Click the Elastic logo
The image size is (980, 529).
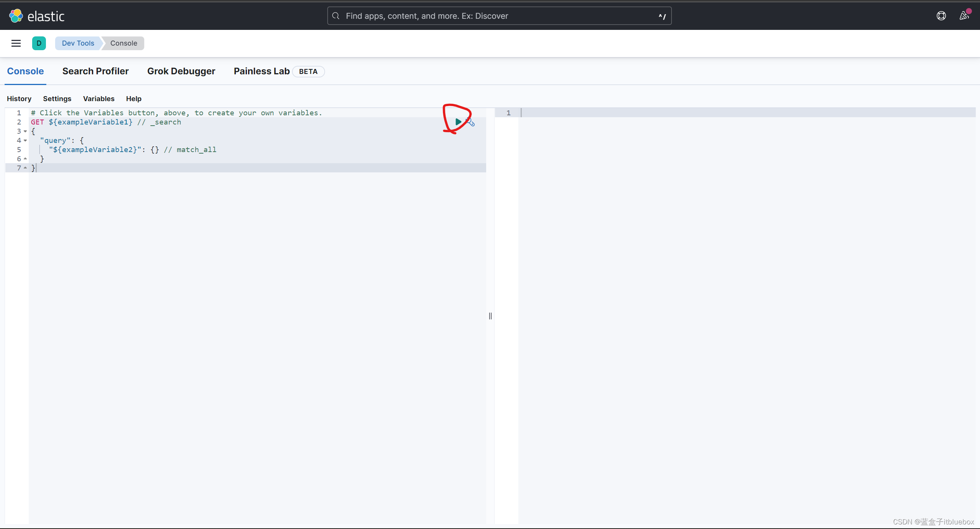pos(37,16)
